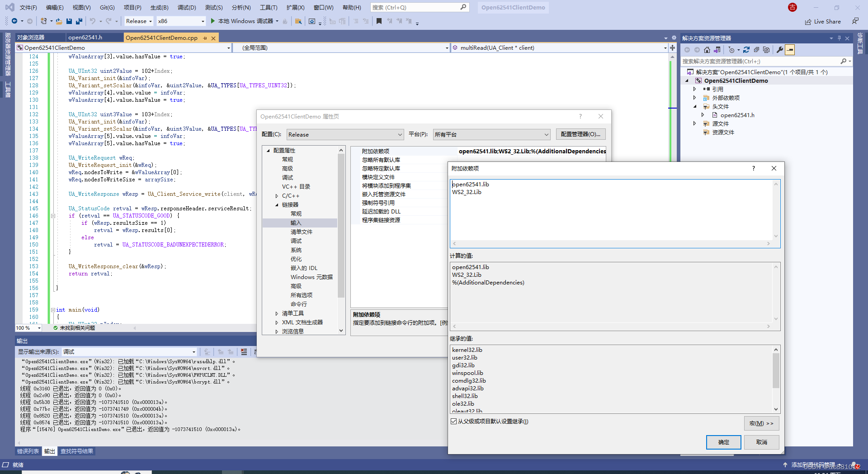Click the search magnifier in the title bar
The image size is (868, 474).
pos(463,7)
